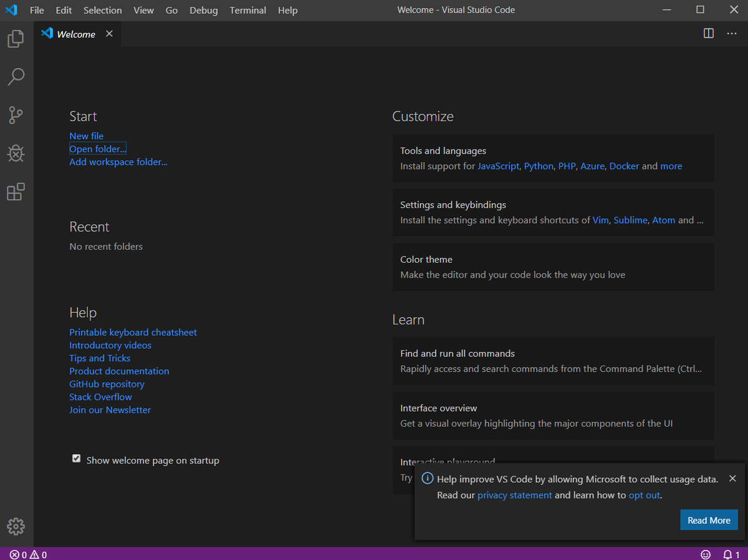
Task: Open Tips and Tricks link
Action: click(x=100, y=358)
